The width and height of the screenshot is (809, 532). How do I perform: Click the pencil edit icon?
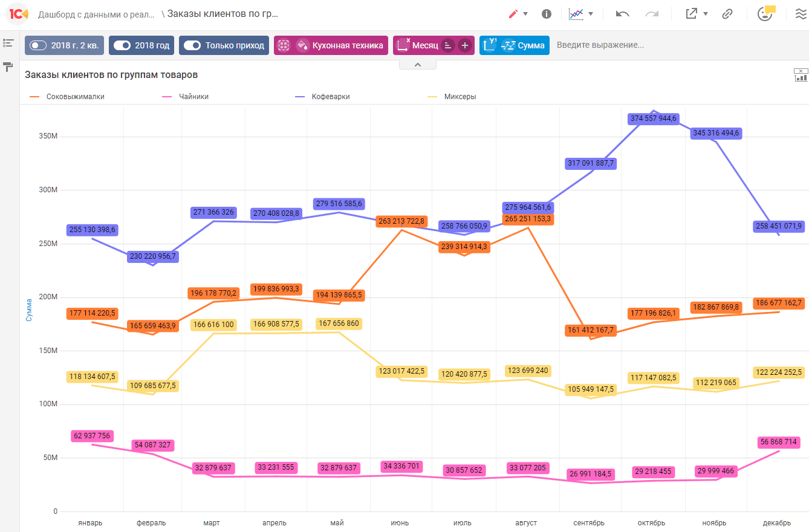[513, 13]
